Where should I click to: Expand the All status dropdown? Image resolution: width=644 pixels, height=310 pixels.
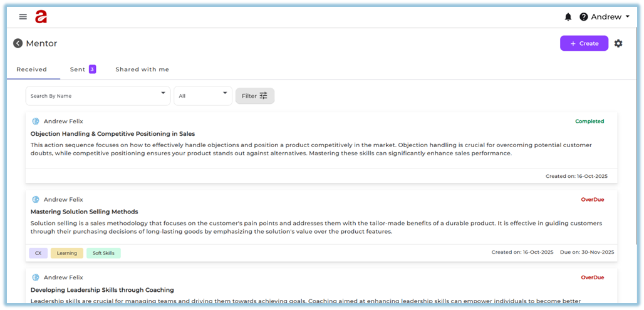[202, 96]
